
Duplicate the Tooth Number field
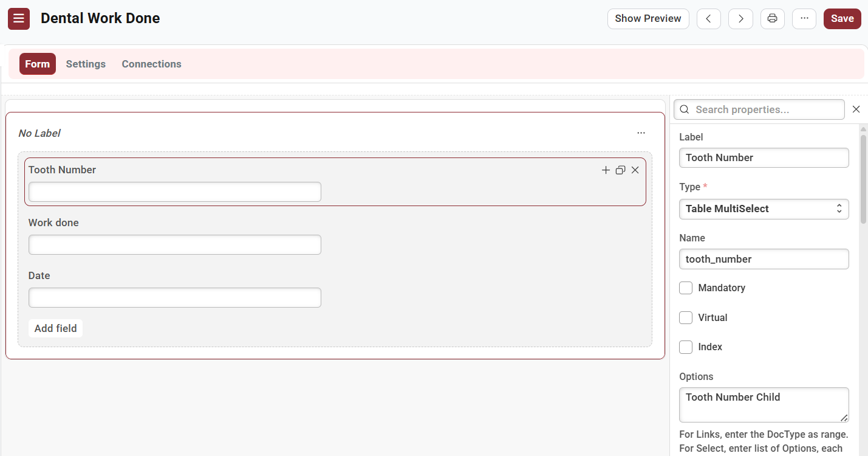620,170
